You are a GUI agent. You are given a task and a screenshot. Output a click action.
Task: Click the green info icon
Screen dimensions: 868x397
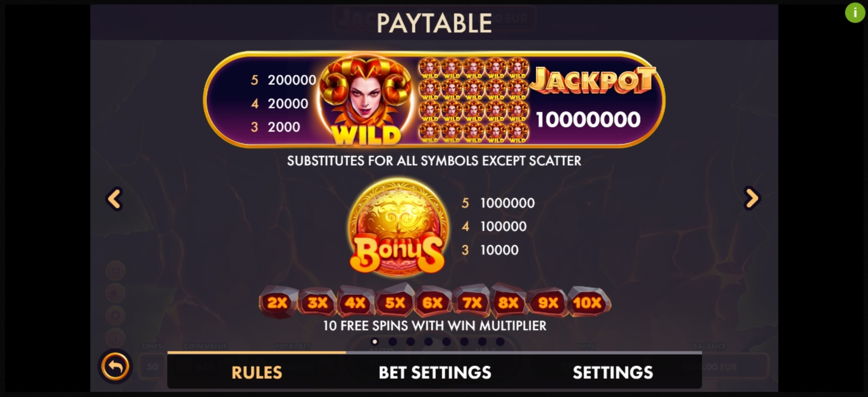[855, 13]
